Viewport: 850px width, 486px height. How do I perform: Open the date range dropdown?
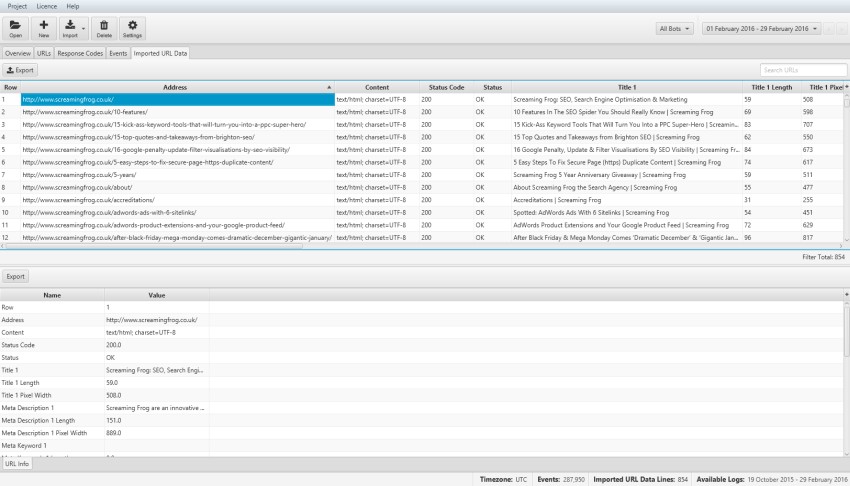(x=761, y=29)
